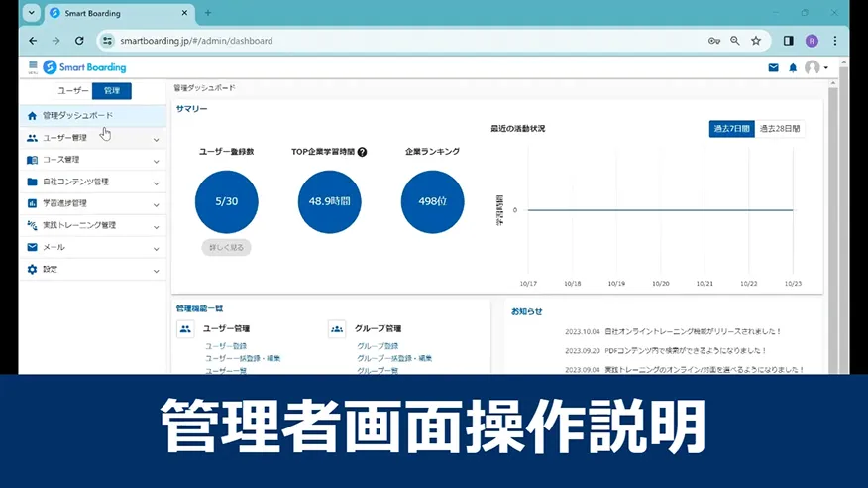868x488 pixels.
Task: Open the browser password key icon
Action: pos(714,41)
